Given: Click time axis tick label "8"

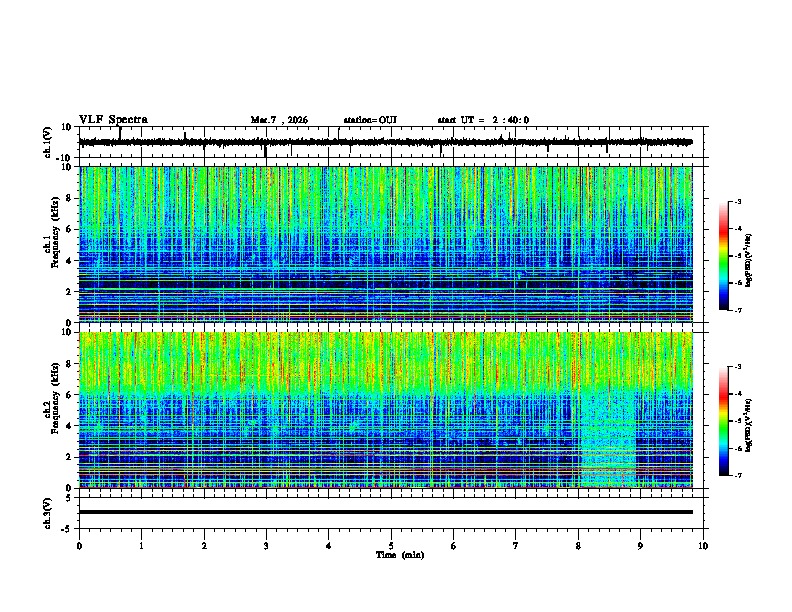Looking at the screenshot, I should 578,546.
